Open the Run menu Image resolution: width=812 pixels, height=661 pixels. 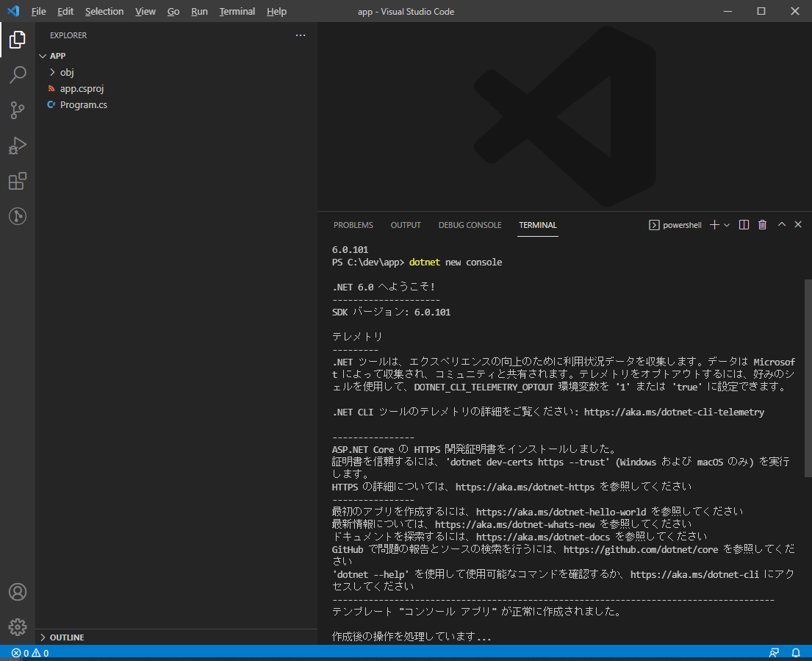199,12
